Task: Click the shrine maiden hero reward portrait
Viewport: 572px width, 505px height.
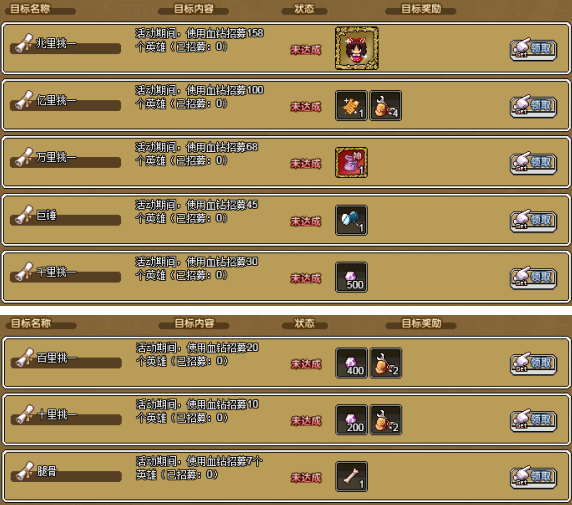Action: pos(356,48)
